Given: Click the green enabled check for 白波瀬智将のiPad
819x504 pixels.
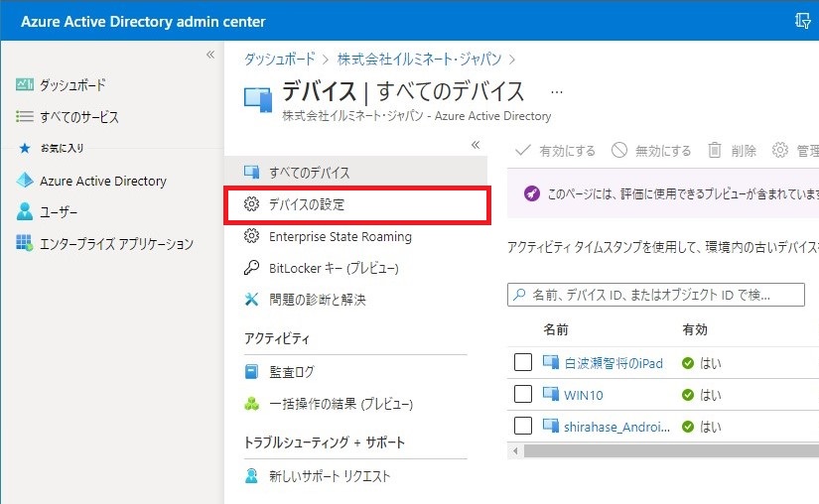Looking at the screenshot, I should coord(688,363).
